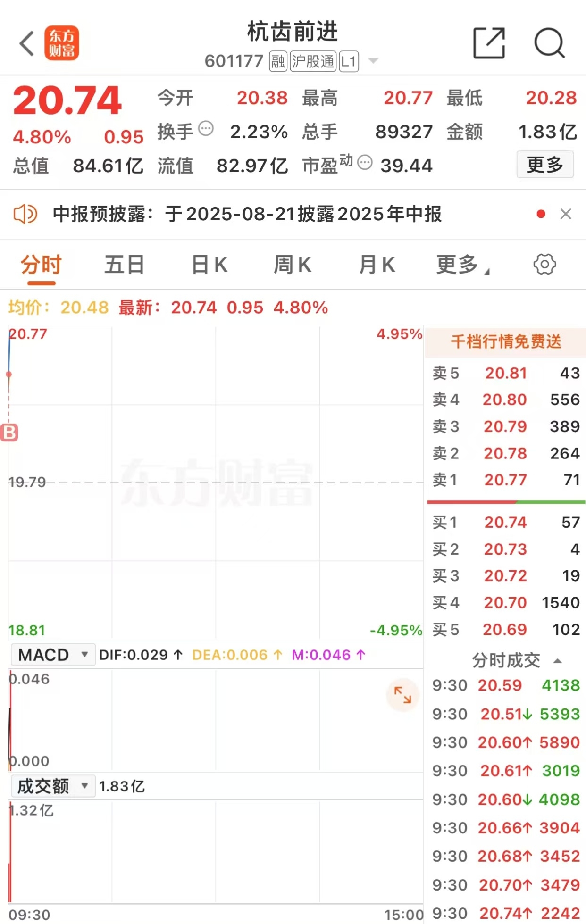Viewport: 586px width, 924px height.
Task: Select the 分时 chart tab
Action: tap(42, 265)
